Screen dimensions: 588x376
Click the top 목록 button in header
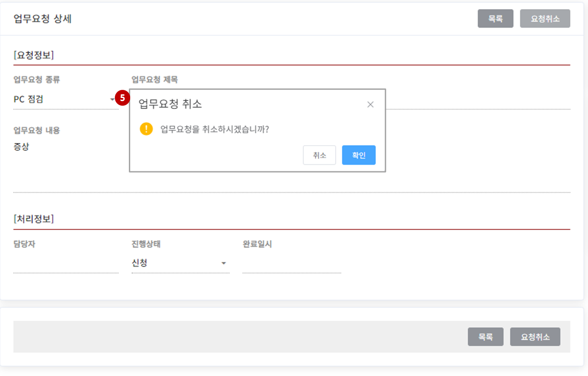coord(495,19)
